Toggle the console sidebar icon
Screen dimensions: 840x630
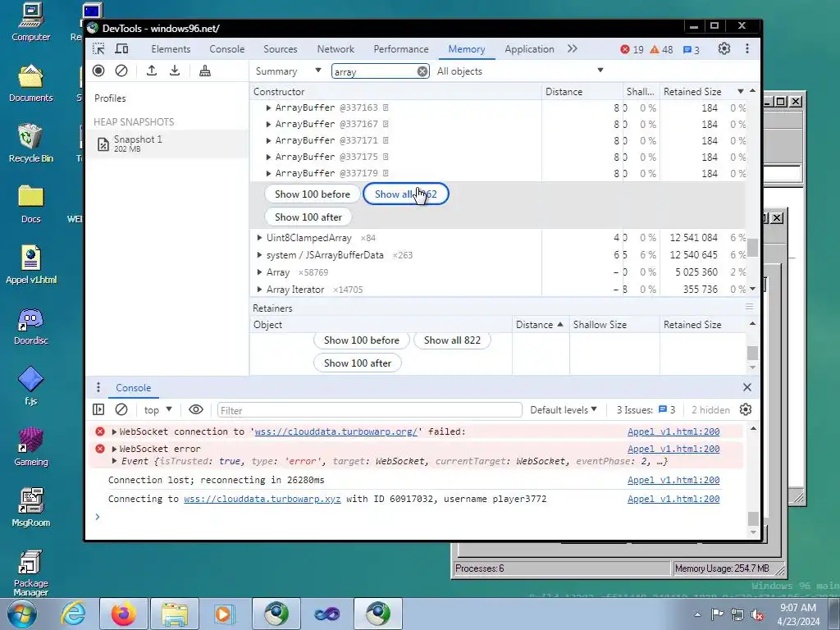point(98,410)
